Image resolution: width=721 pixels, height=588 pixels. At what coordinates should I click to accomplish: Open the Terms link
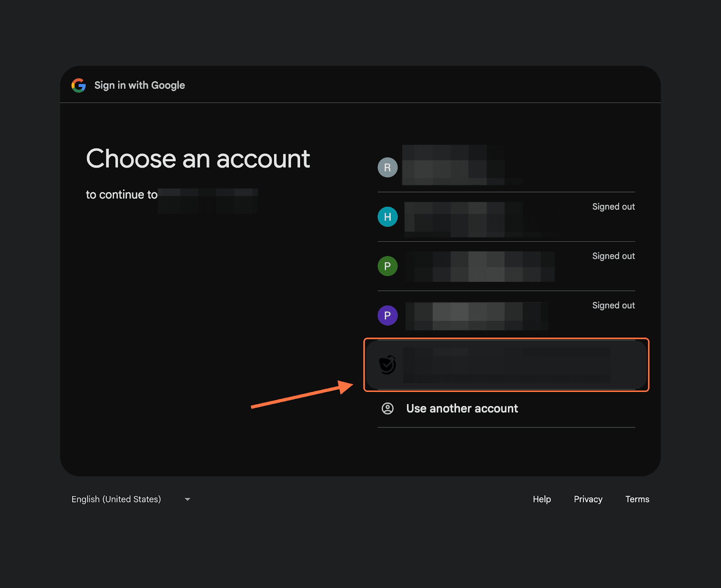point(637,499)
